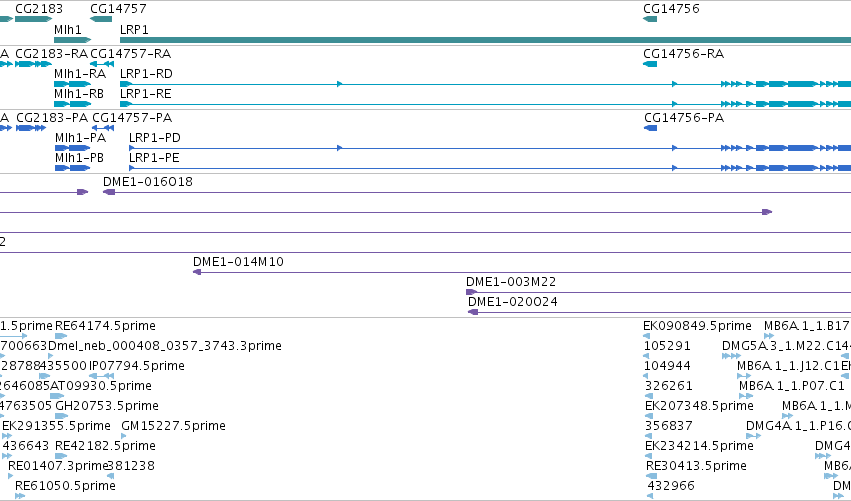Click the MB6A.1_1.B17 EST label
Image resolution: width=851 pixels, height=501 pixels.
806,326
